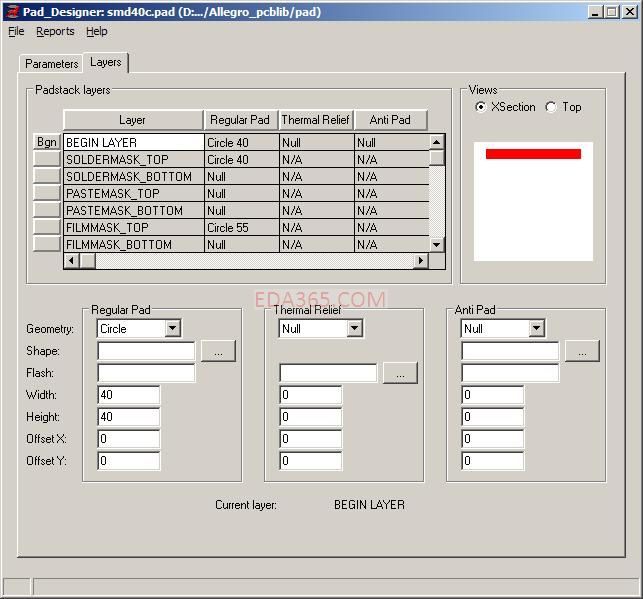Click the Regular Pad Width field
Screen dimensions: 643x599
129,395
